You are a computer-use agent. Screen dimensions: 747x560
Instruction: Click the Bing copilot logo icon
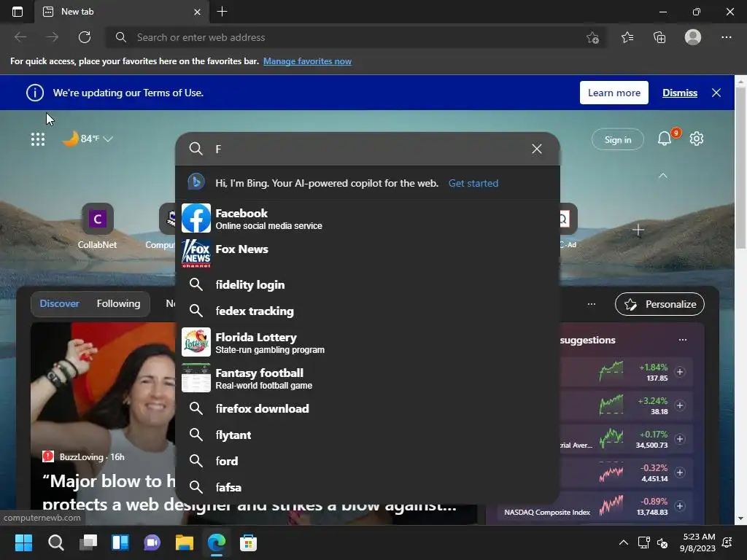pos(196,182)
